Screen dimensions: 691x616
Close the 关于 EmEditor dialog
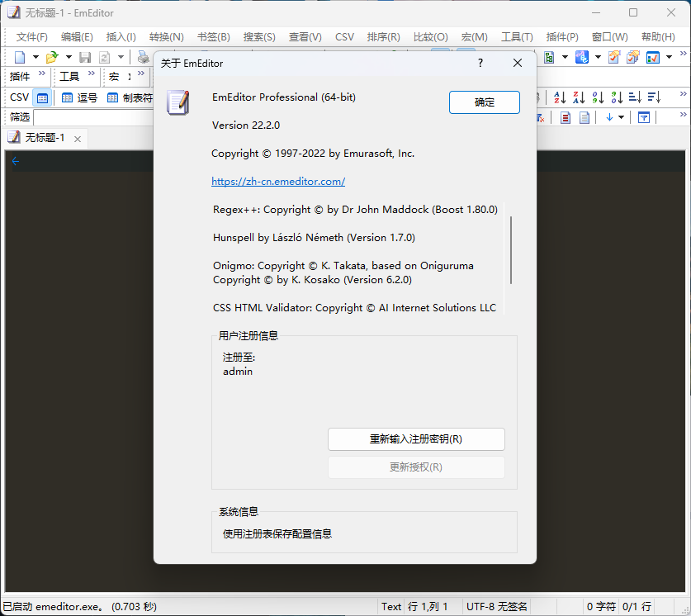[518, 63]
